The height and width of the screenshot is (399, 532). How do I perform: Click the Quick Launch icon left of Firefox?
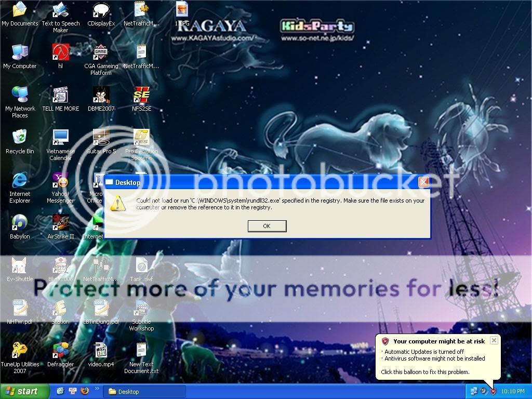click(x=73, y=391)
